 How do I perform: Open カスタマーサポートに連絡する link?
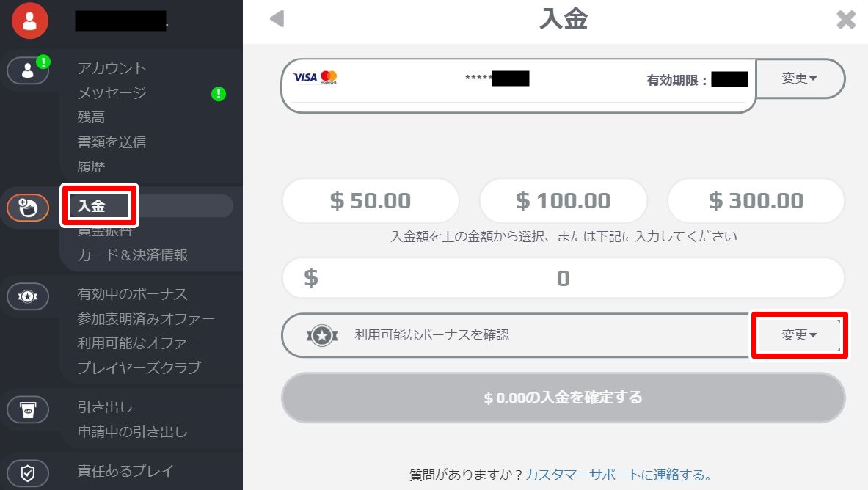point(618,475)
